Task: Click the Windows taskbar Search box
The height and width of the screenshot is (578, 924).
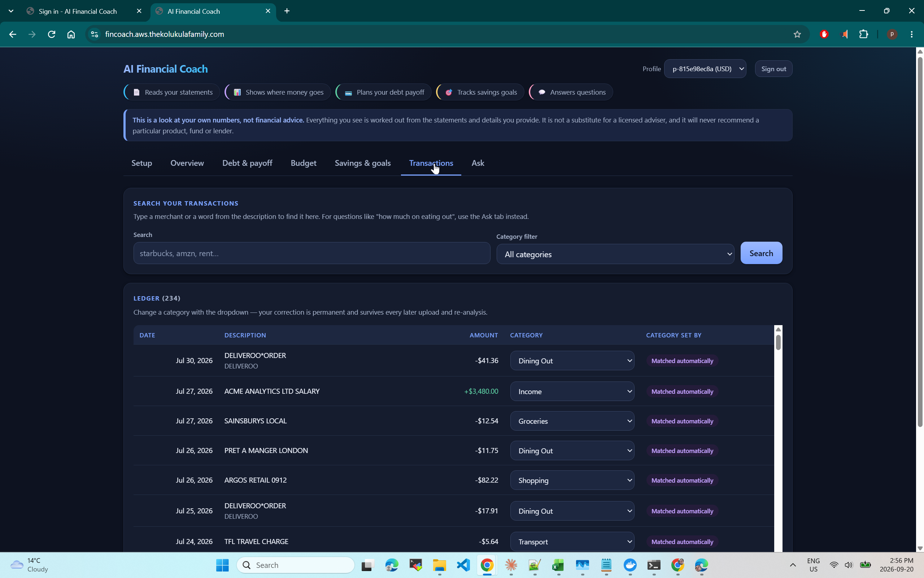Action: pos(296,565)
